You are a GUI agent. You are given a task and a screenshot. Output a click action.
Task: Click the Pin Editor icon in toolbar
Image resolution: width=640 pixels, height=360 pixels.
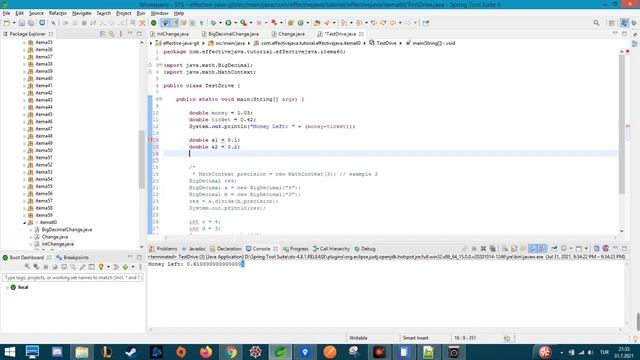(425, 23)
